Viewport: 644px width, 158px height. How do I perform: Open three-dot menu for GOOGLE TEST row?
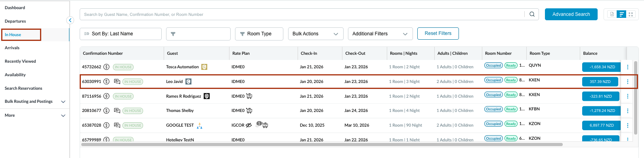coord(627,125)
